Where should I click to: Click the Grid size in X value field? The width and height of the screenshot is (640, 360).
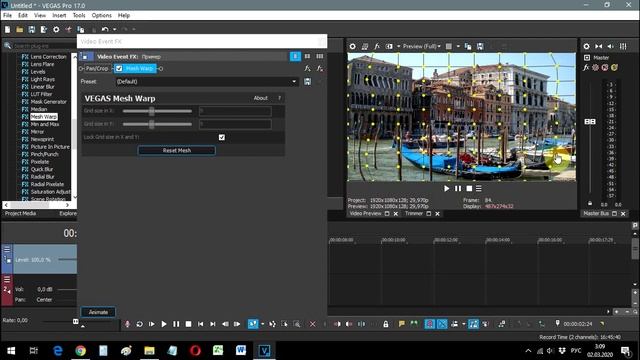pos(235,111)
